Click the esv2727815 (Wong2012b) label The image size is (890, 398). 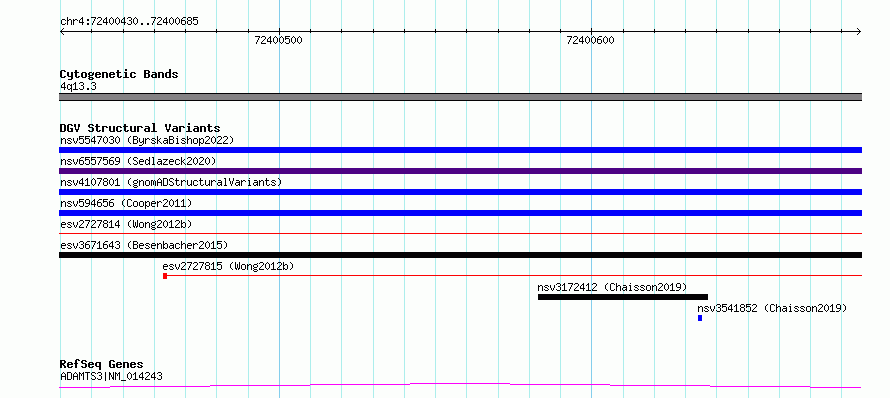point(228,266)
